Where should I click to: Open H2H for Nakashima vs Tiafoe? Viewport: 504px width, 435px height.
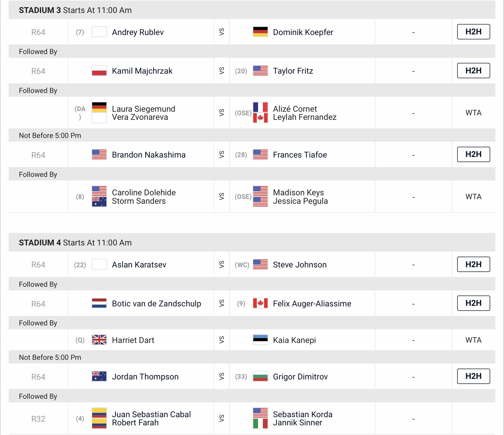[x=473, y=154]
